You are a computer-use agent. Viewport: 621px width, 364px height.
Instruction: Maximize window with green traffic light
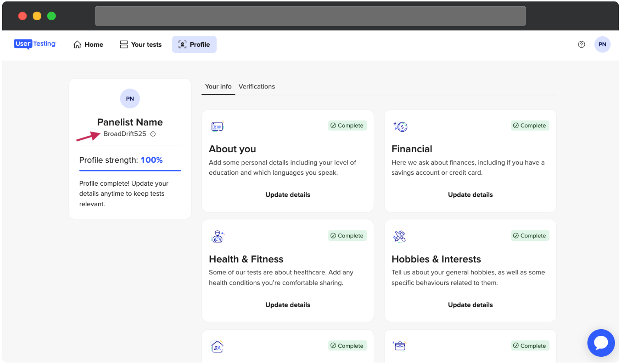pos(52,16)
